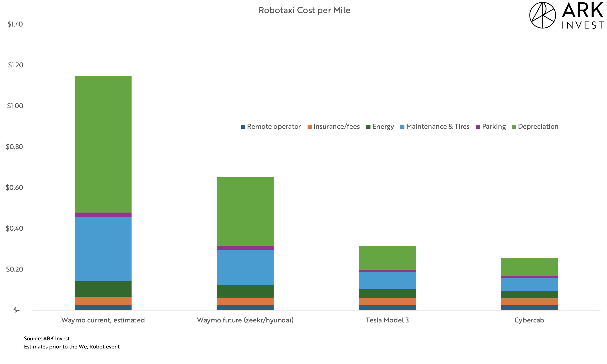Select Cybercab Energy bar segment
This screenshot has height=364, width=607.
(x=530, y=295)
